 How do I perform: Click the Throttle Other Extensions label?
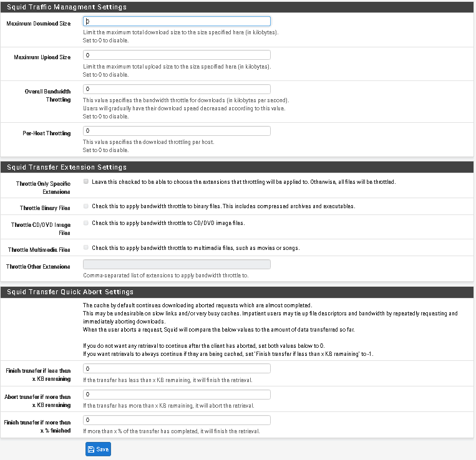(x=38, y=267)
